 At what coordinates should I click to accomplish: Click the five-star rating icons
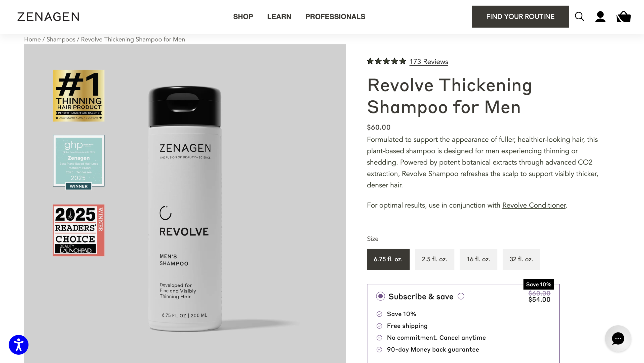386,61
